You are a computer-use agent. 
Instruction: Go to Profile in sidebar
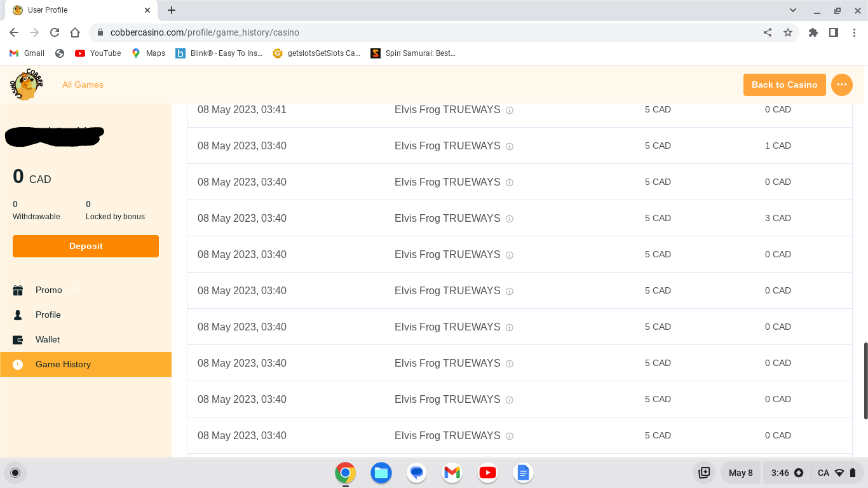(48, 315)
